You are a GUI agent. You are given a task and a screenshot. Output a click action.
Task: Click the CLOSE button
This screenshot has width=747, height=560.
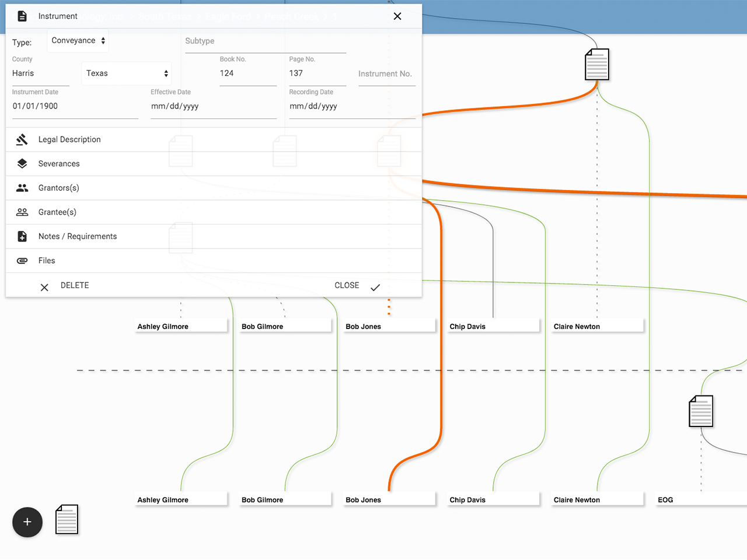[347, 286]
